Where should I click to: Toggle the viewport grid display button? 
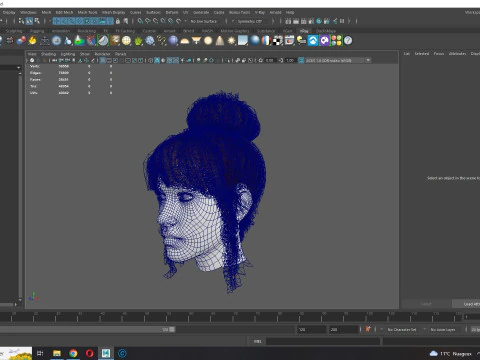(x=103, y=60)
